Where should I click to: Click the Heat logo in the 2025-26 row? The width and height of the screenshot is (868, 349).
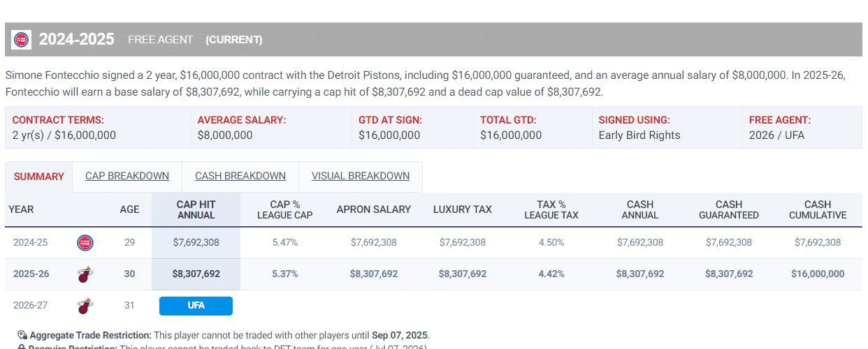pyautogui.click(x=85, y=274)
